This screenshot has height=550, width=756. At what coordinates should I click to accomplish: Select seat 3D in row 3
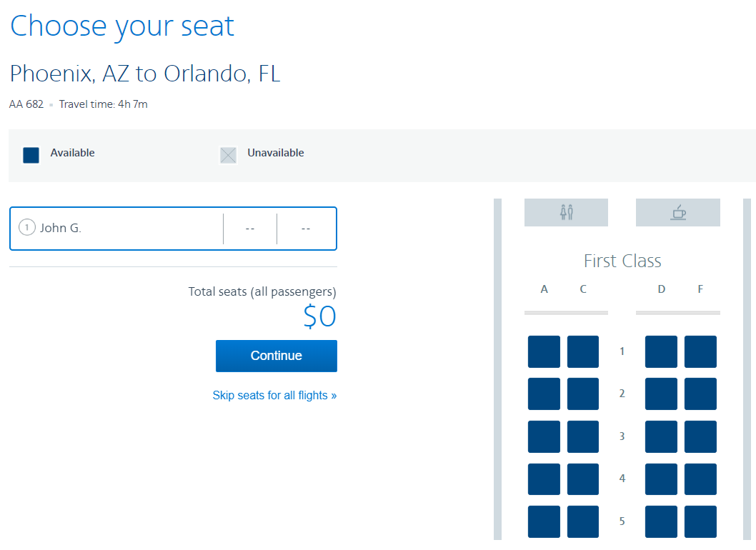point(661,436)
